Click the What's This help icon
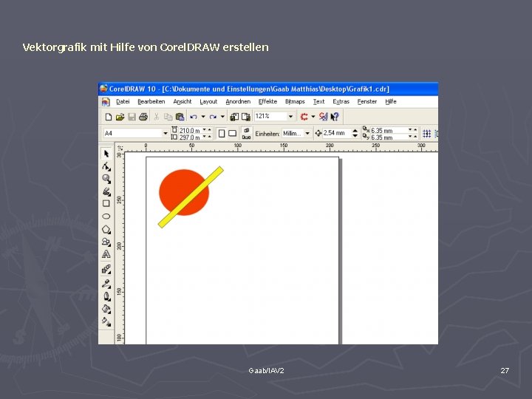Image resolution: width=532 pixels, height=399 pixels. click(x=335, y=117)
